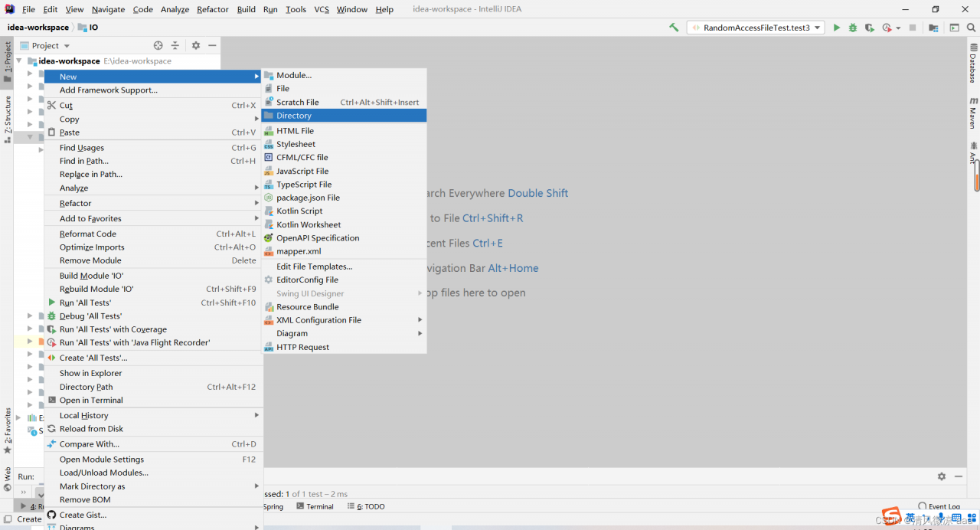
Task: Expand Mark Directory as submenu
Action: coord(257,486)
